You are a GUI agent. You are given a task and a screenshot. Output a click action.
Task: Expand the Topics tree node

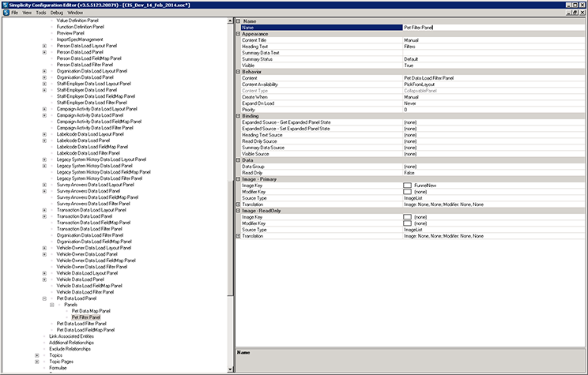pyautogui.click(x=36, y=355)
